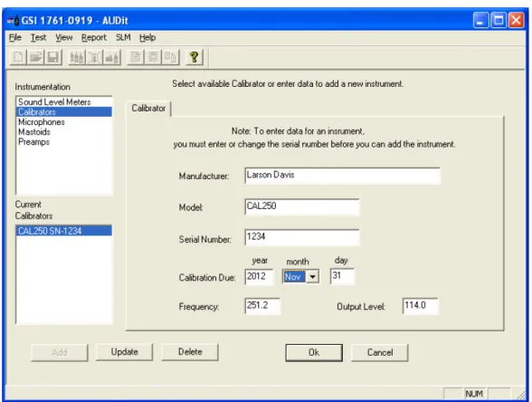
Task: Click the Calibration Due year field
Action: point(259,276)
